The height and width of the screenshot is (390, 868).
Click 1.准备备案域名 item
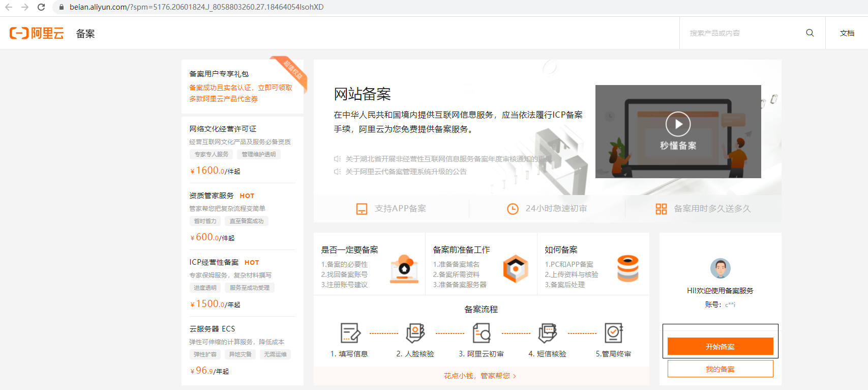(x=456, y=264)
